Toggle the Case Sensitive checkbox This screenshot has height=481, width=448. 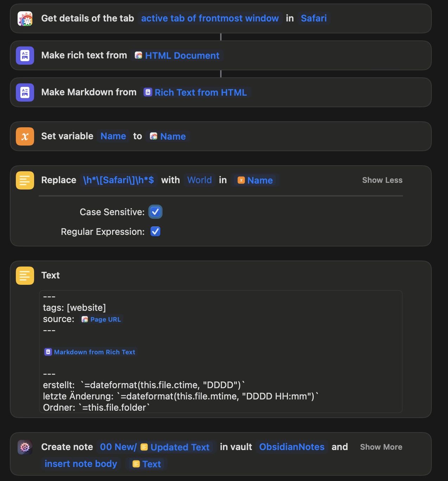point(155,212)
